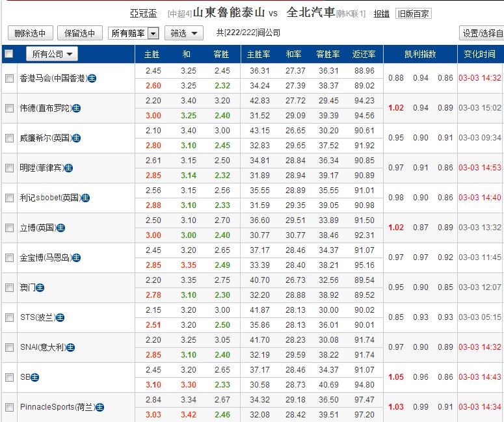Click the 主 icon beside 伟德(直布罗陀)

click(x=76, y=109)
